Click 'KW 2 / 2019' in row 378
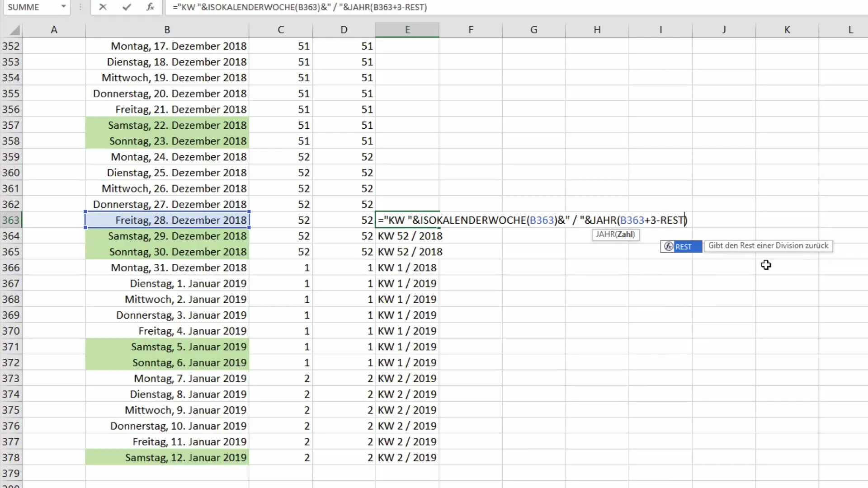Screen dimensions: 868x488 (x=407, y=457)
